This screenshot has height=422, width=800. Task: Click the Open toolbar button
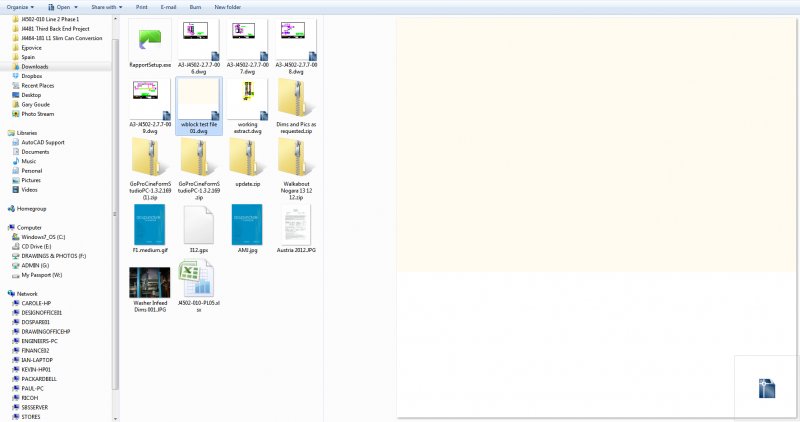59,7
